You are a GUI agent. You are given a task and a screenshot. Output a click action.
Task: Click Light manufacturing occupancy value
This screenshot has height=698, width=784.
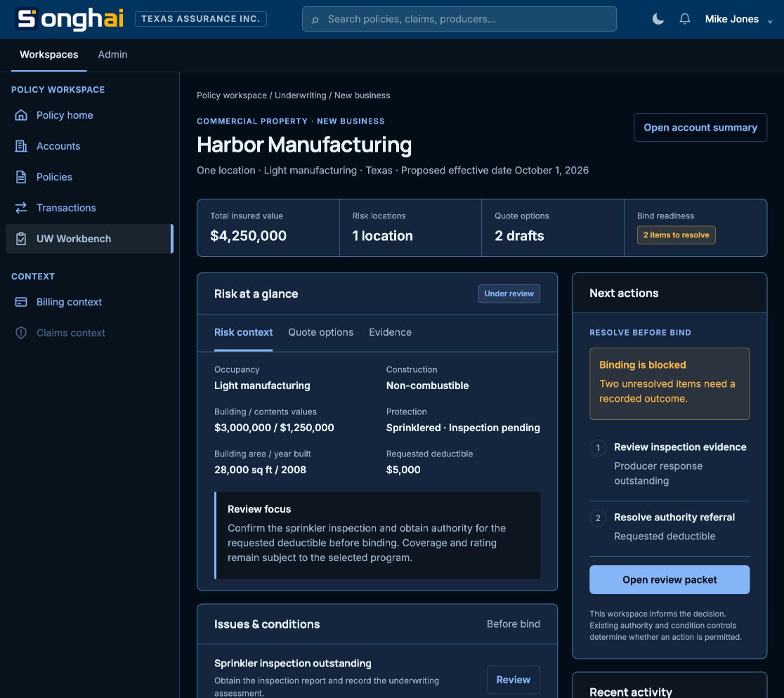coord(262,386)
